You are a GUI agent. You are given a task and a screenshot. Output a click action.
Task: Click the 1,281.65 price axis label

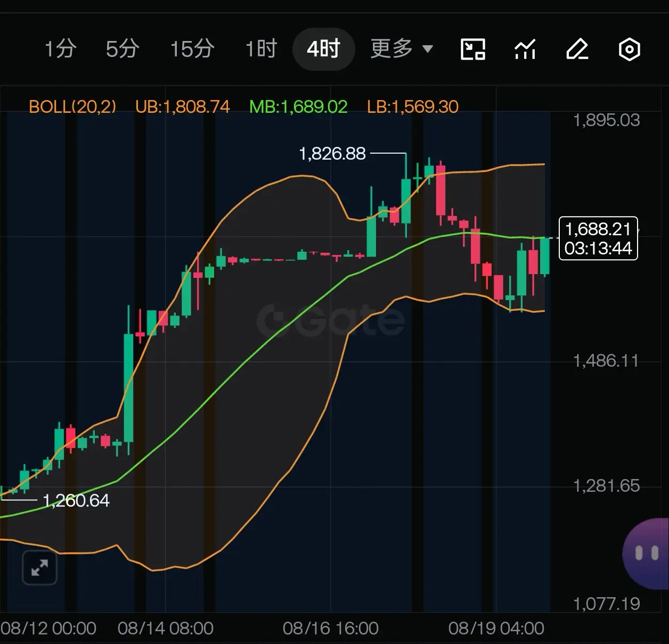(606, 486)
